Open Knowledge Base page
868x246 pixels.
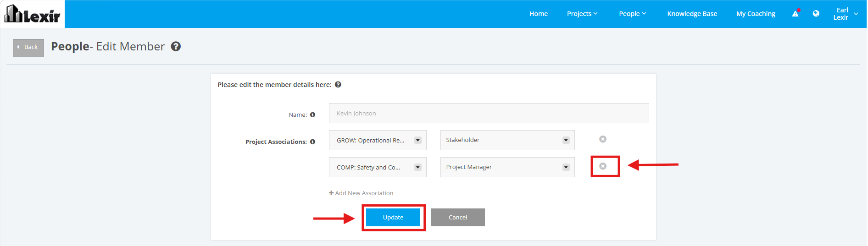692,14
